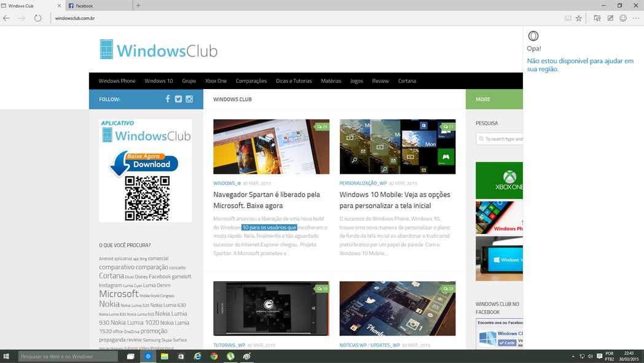This screenshot has height=363, width=644.
Task: Open the web note pencil icon
Action: [x=610, y=18]
